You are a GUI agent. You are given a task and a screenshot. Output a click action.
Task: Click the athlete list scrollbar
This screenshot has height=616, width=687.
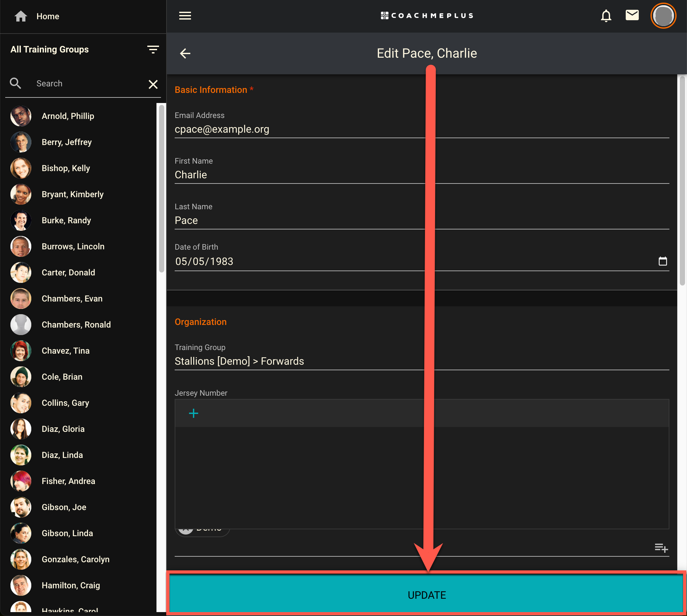(161, 189)
